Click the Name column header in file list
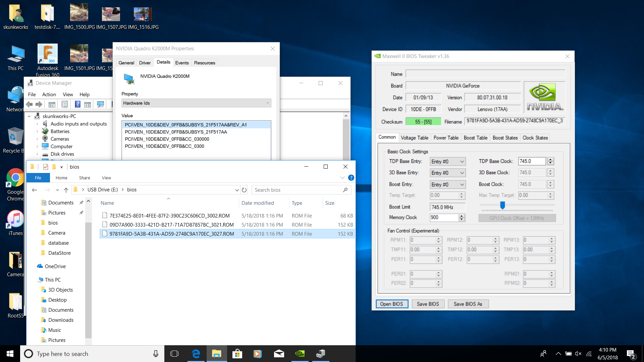The width and height of the screenshot is (644, 362). (107, 203)
